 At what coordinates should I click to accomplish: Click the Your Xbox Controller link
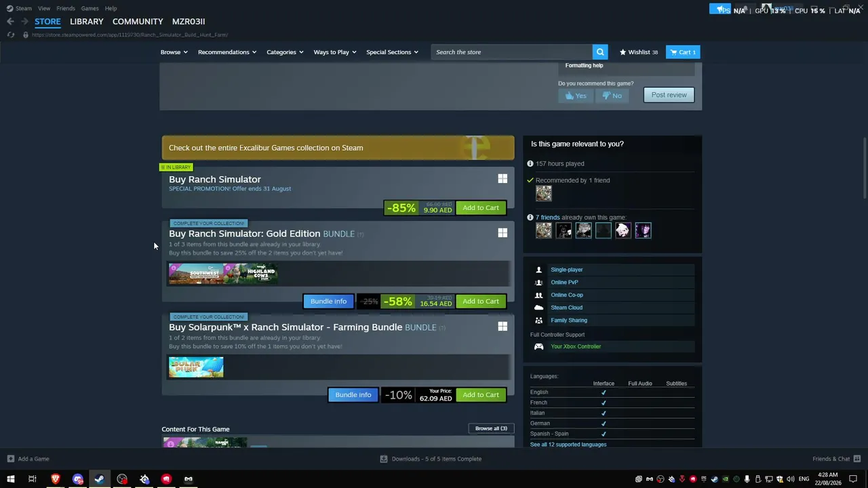pyautogui.click(x=576, y=346)
